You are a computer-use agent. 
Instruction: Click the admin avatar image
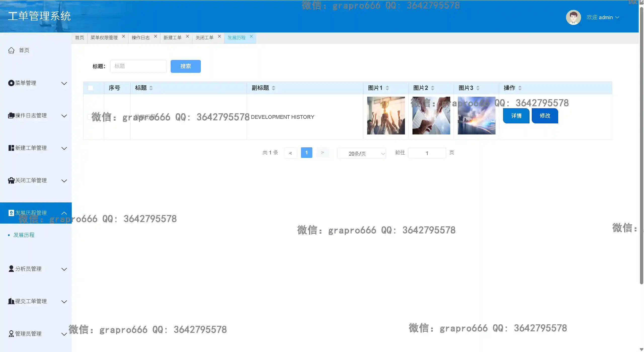pyautogui.click(x=573, y=17)
